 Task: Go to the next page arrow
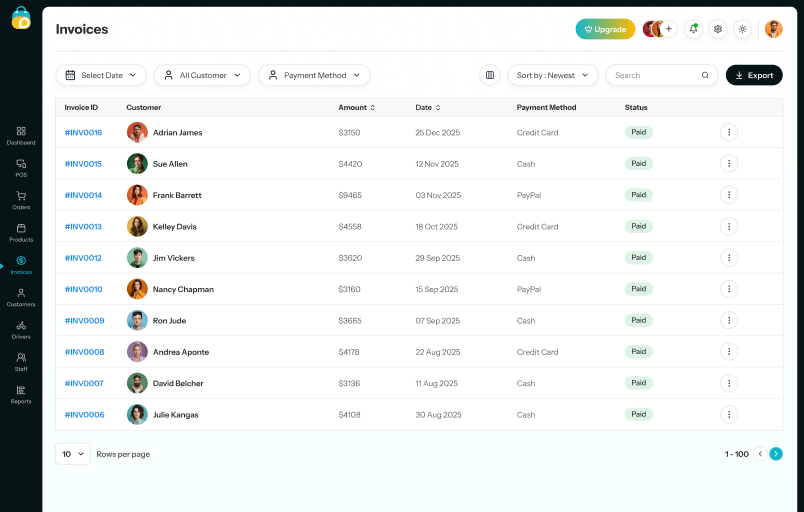pyautogui.click(x=776, y=454)
